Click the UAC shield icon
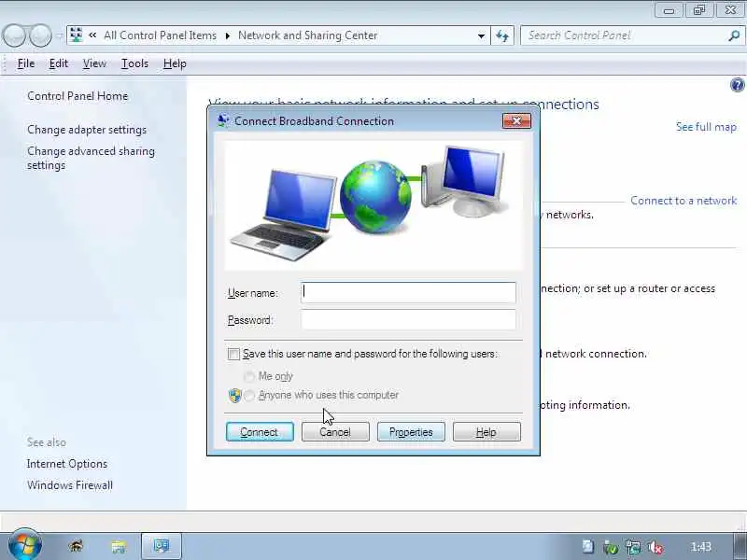The height and width of the screenshot is (560, 747). pos(235,395)
